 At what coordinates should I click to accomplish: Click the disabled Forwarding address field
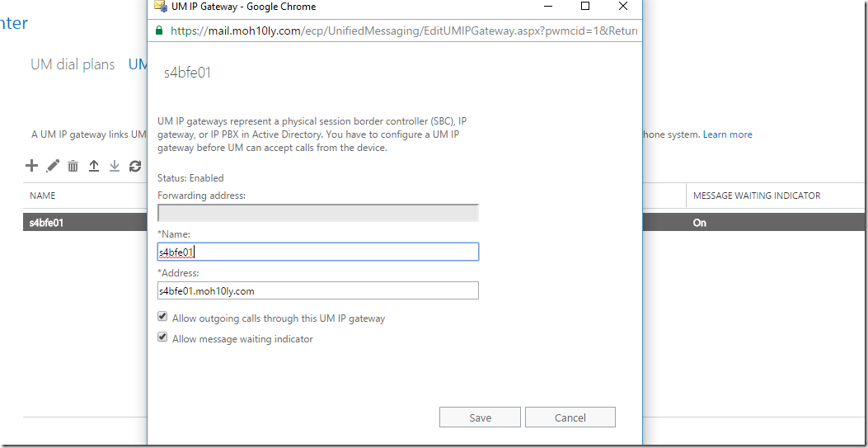(317, 213)
